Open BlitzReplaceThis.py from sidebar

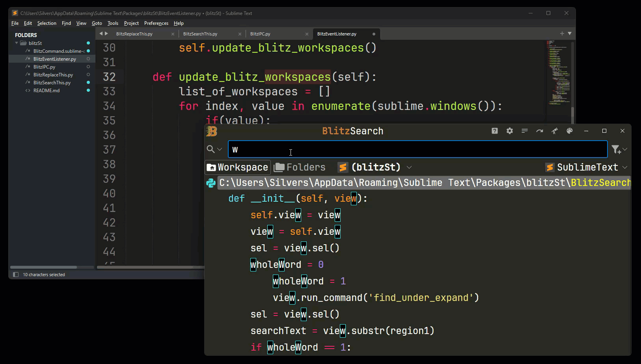pos(53,74)
